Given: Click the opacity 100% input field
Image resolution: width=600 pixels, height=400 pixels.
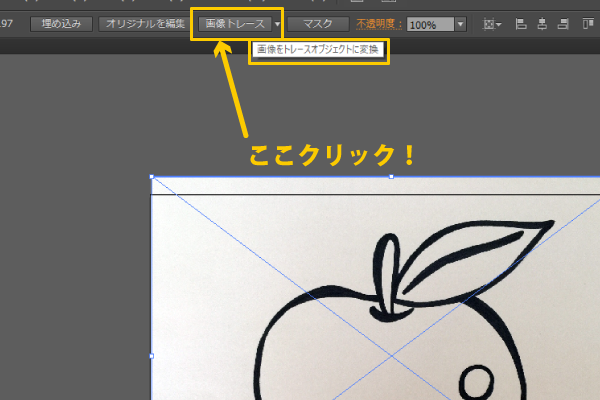Looking at the screenshot, I should click(x=429, y=23).
